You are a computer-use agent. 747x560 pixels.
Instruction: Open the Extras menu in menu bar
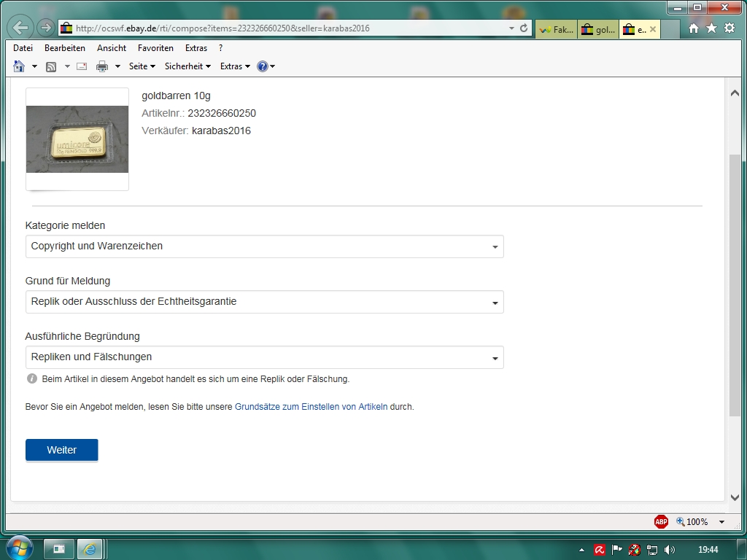196,48
